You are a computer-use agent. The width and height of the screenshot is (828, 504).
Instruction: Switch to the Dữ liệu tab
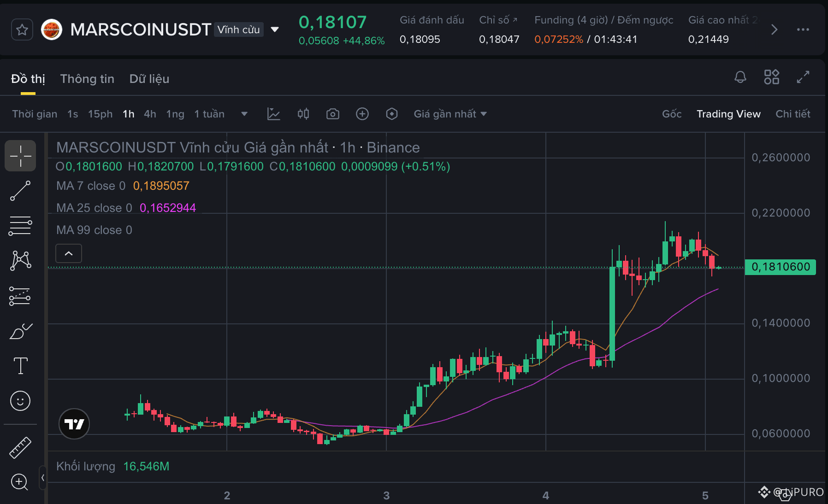pyautogui.click(x=149, y=79)
